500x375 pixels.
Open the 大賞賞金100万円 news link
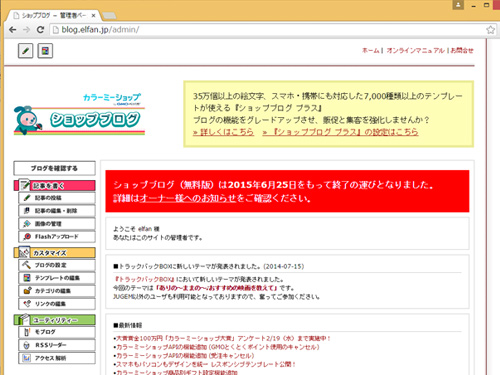click(x=223, y=338)
